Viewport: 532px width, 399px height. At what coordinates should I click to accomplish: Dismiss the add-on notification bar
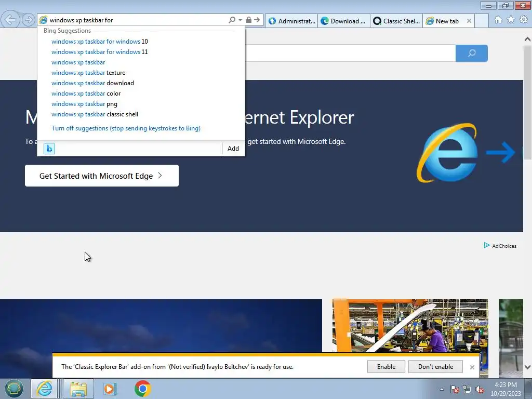472,367
